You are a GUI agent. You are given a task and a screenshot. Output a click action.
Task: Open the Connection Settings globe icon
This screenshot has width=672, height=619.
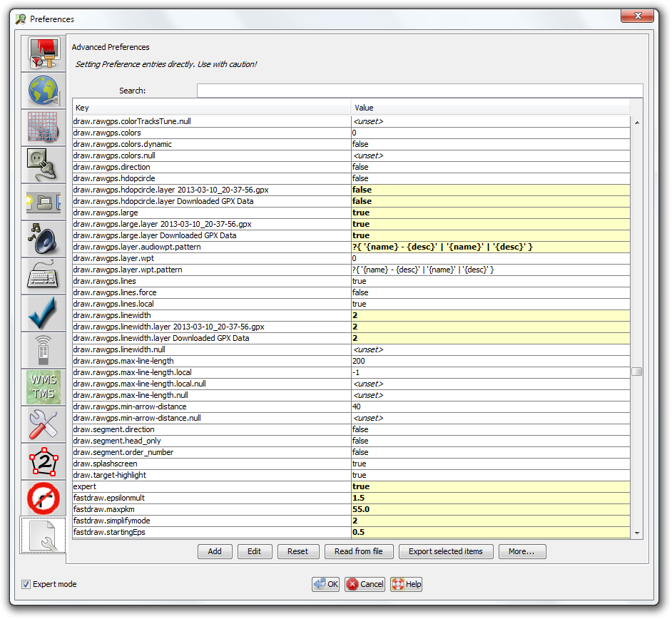coord(43,91)
